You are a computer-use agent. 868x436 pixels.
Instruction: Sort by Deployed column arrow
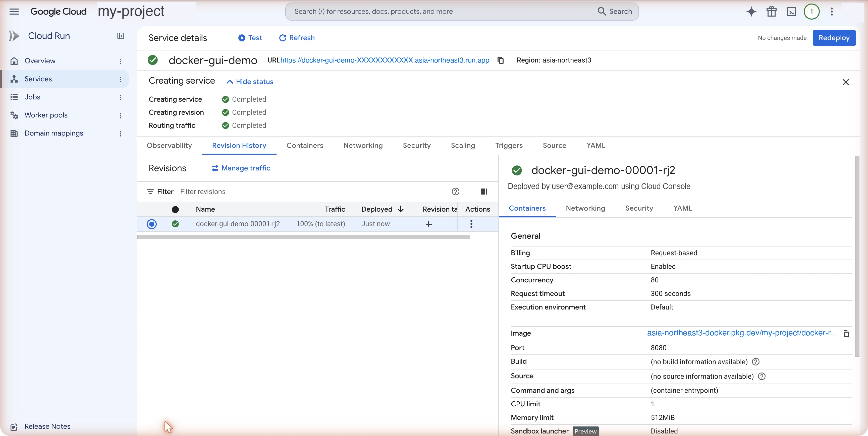[400, 209]
